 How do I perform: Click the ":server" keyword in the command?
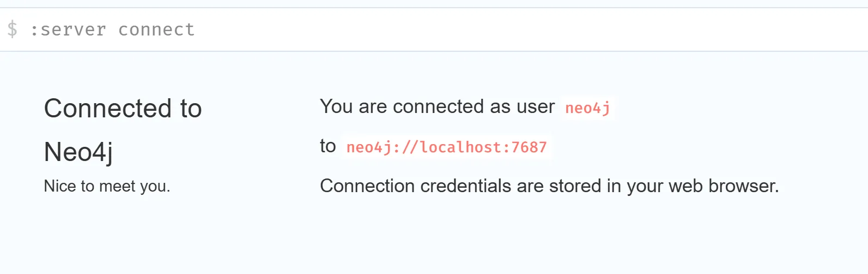(x=68, y=29)
